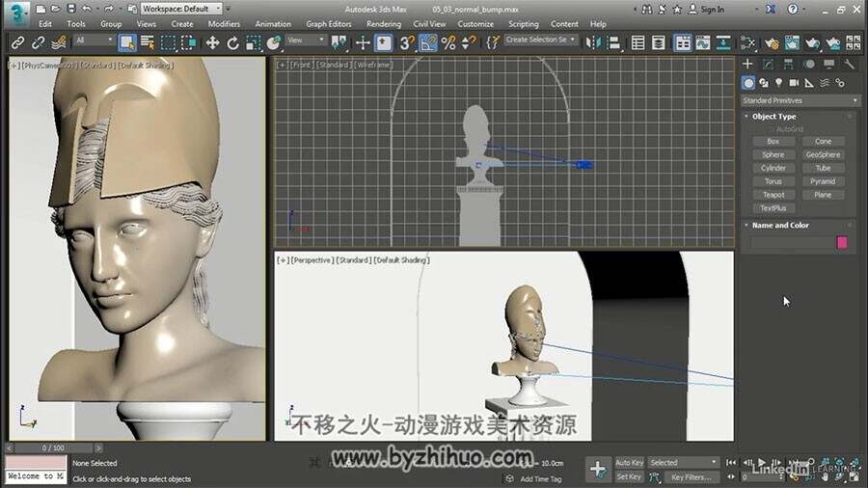Click Use Pivot Point Center icon
Viewport: 868px width, 488px height.
click(339, 42)
